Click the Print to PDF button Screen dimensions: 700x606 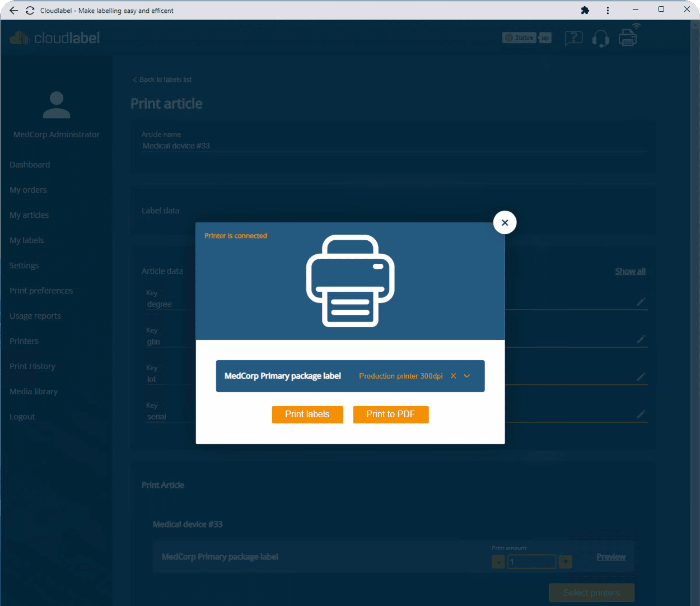coord(391,414)
